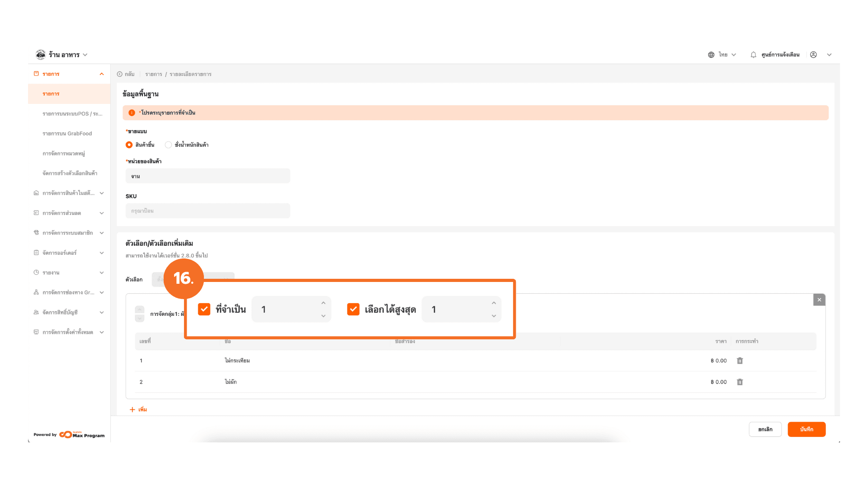Viewport: 868px width, 488px height.
Task: Open การจัดการหมวดหมู่ menu item
Action: (x=64, y=153)
